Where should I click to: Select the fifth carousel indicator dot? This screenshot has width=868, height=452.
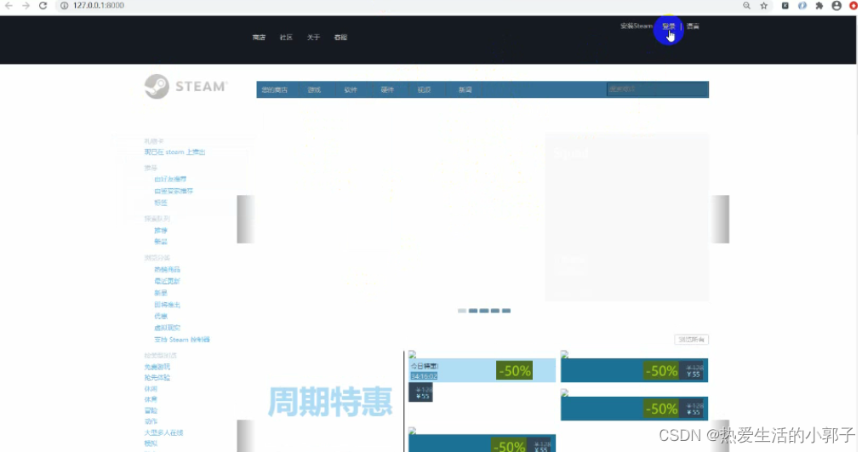(x=506, y=311)
